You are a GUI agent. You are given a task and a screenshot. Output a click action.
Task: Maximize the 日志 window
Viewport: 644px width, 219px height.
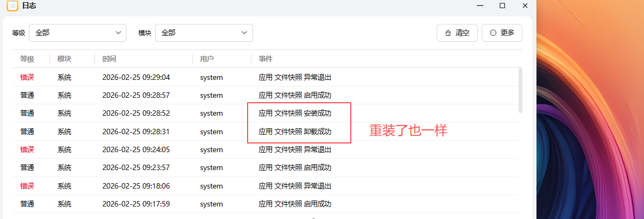pyautogui.click(x=502, y=5)
